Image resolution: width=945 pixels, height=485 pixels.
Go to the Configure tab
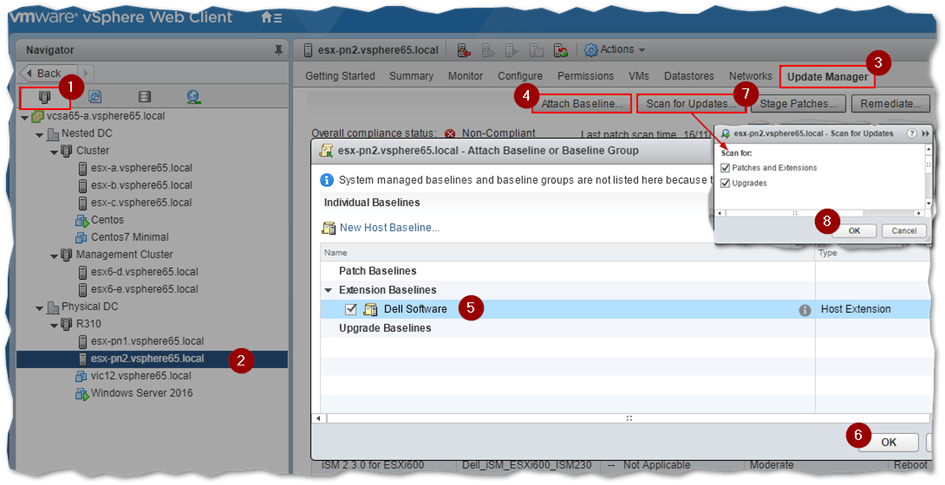pyautogui.click(x=520, y=76)
